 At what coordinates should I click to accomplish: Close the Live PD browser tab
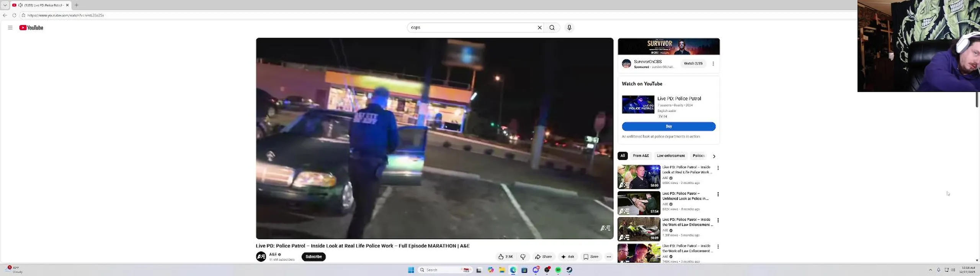pyautogui.click(x=67, y=5)
